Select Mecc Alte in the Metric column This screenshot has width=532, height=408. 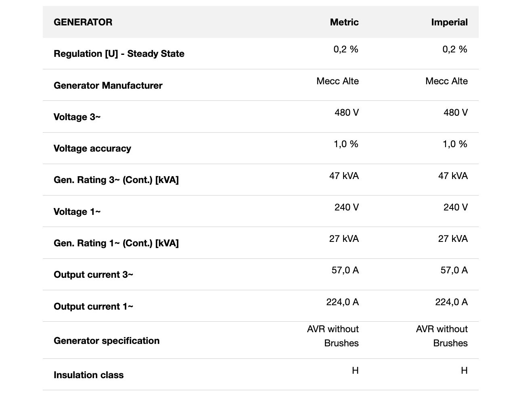pyautogui.click(x=337, y=81)
